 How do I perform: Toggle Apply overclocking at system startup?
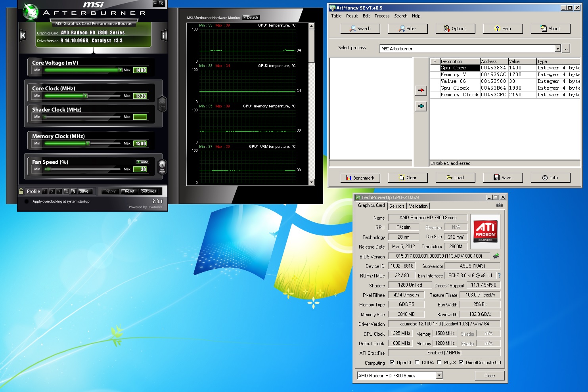pos(27,201)
